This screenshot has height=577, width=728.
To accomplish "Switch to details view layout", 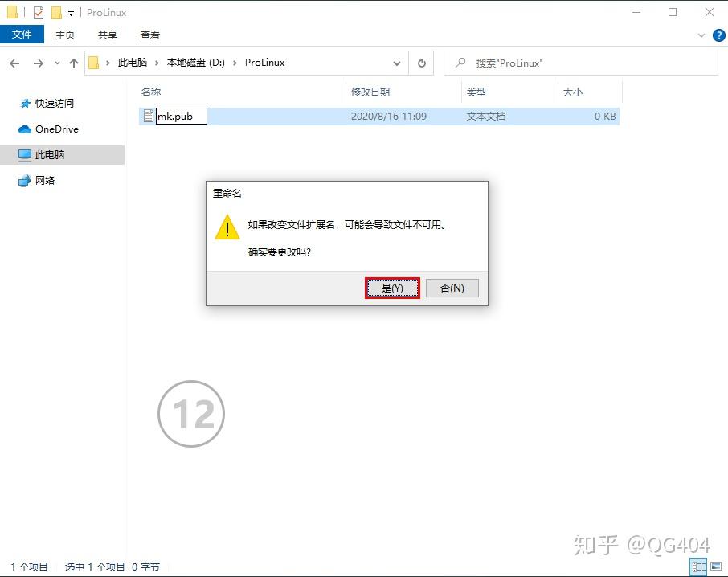I will tap(699, 567).
